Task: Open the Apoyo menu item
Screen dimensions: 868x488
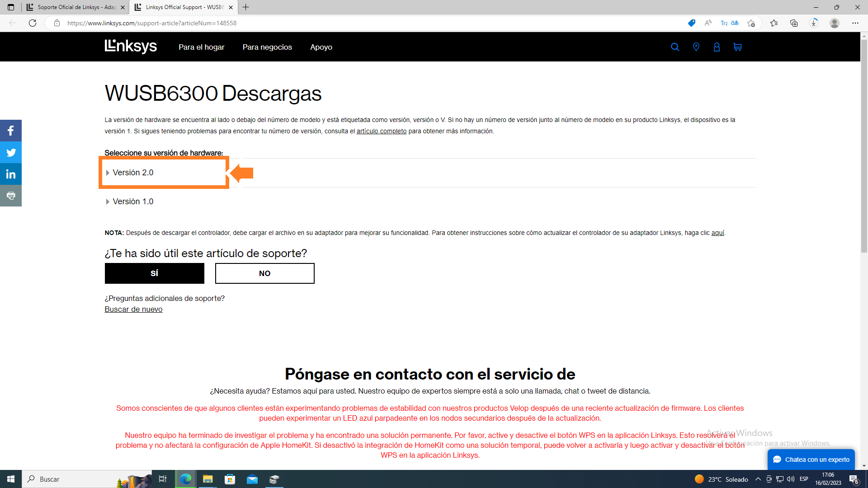Action: 321,47
